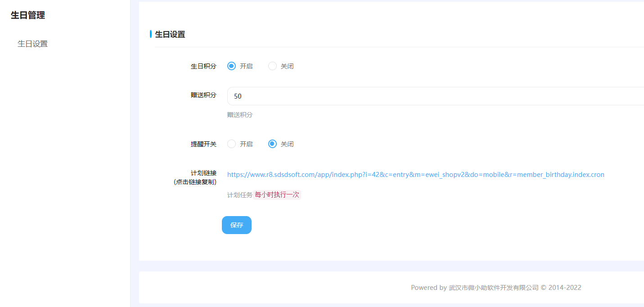Screen dimensions: 644x307
Task: Click the selected 开启 radio indicator dot
Action: pos(231,66)
